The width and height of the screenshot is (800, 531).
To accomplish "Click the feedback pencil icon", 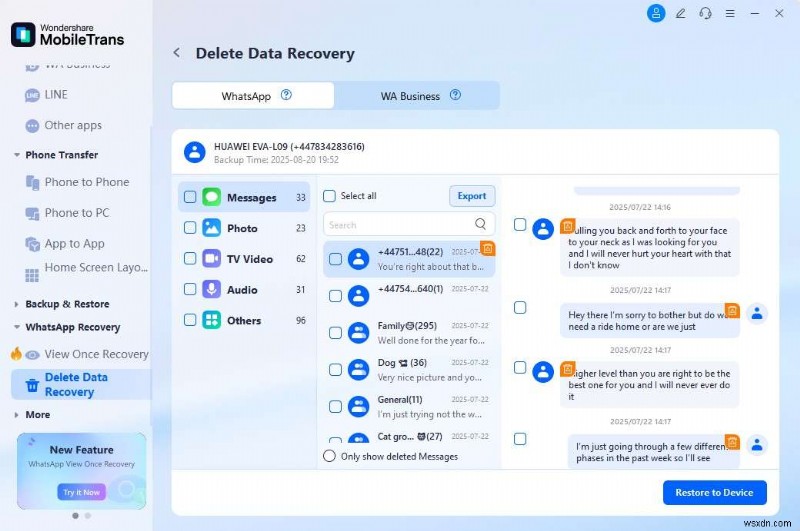I will click(681, 14).
